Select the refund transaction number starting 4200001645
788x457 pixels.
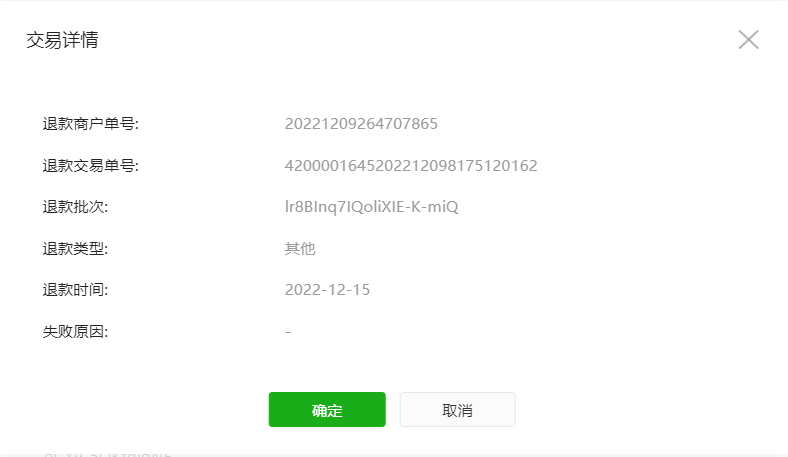pos(411,165)
